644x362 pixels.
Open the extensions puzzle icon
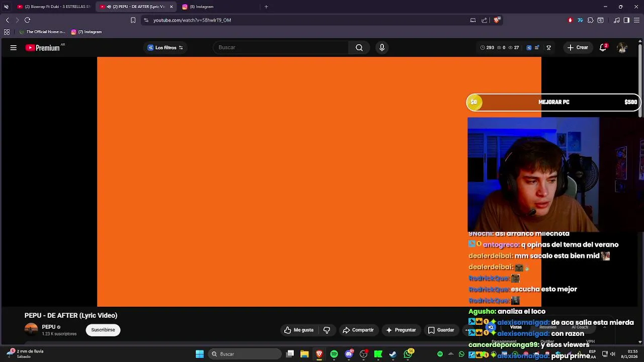[591, 20]
